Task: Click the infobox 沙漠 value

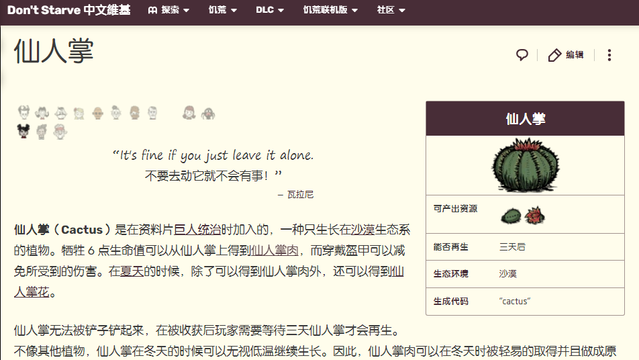Action: coord(508,274)
